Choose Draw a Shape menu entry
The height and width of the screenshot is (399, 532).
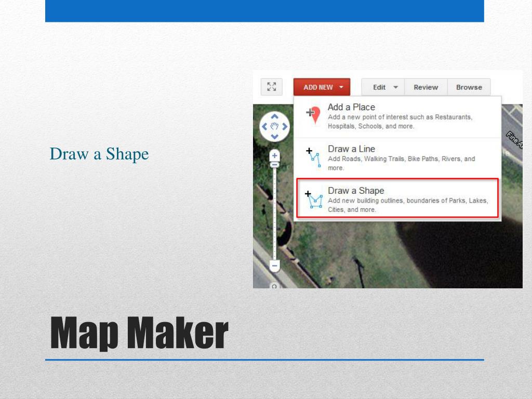pos(397,198)
